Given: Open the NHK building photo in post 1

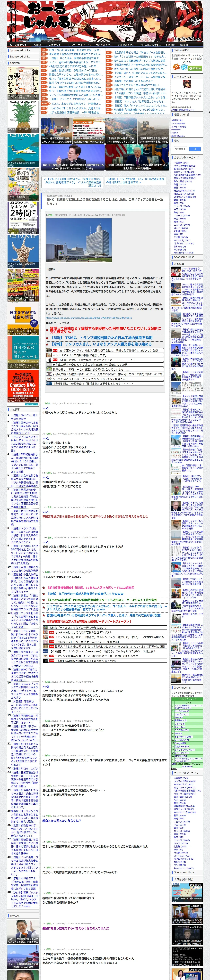Looking at the screenshot, I should click(x=79, y=240).
